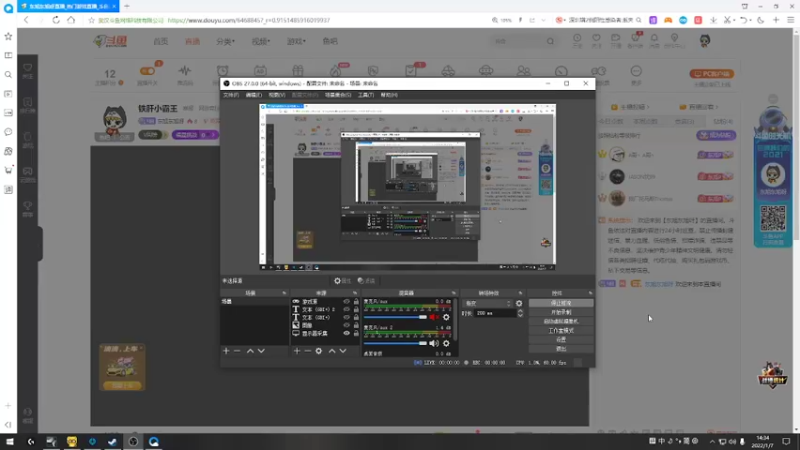Open settings gear of the first mixer channel
800x450 pixels.
446,317
